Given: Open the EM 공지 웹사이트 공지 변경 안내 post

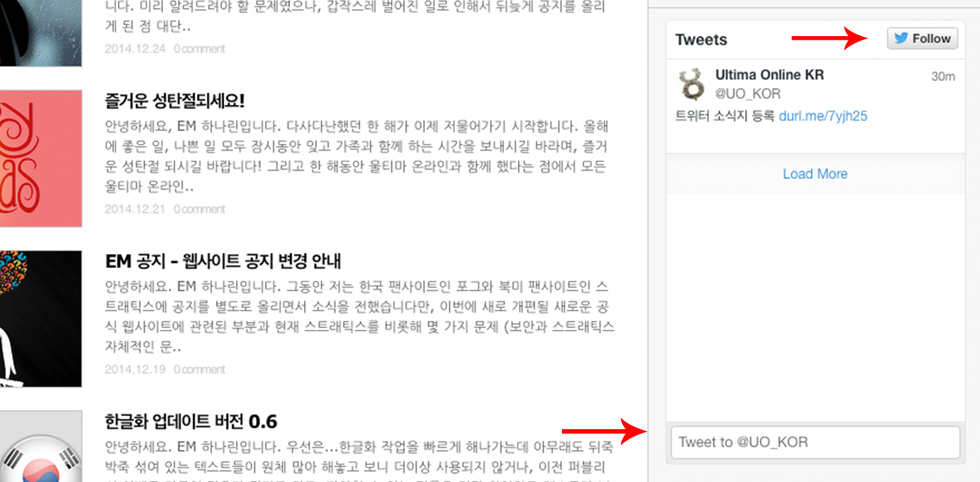Looking at the screenshot, I should pos(223,261).
